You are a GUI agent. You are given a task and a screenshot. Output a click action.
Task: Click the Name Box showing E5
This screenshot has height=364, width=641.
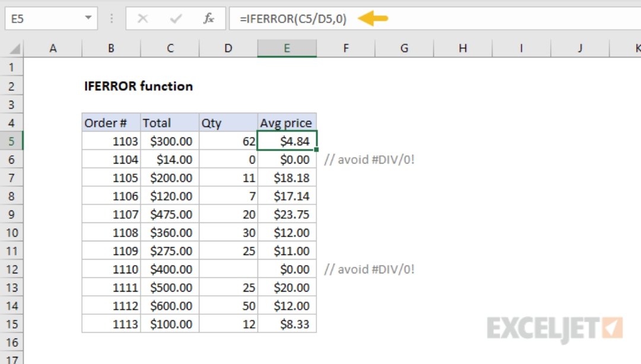tap(42, 19)
